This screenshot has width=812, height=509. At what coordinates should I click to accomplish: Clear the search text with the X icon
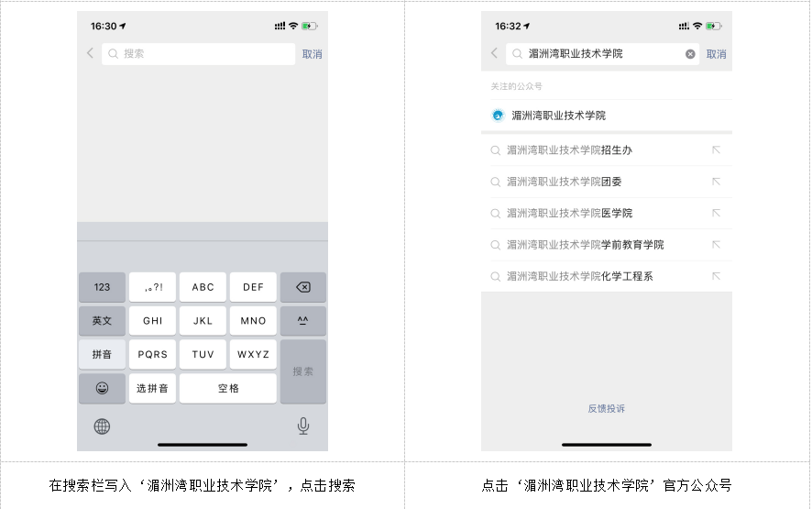(690, 54)
